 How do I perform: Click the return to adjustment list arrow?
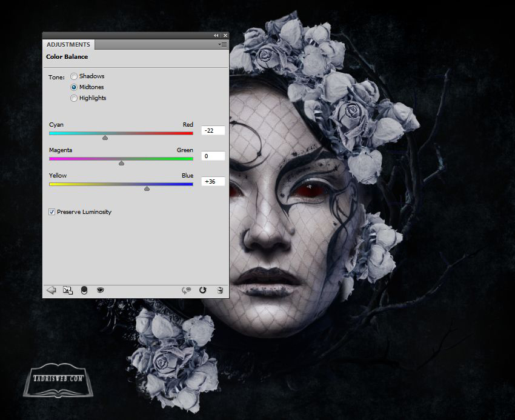pos(51,290)
